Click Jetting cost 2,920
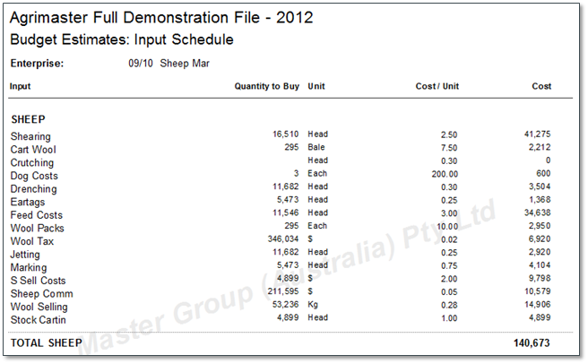588x364 pixels. [540, 252]
